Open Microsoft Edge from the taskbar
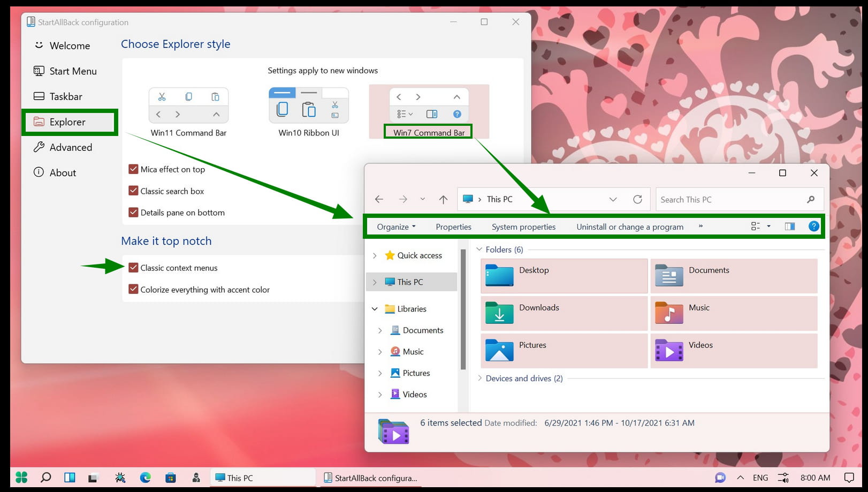Image resolution: width=868 pixels, height=492 pixels. click(145, 477)
